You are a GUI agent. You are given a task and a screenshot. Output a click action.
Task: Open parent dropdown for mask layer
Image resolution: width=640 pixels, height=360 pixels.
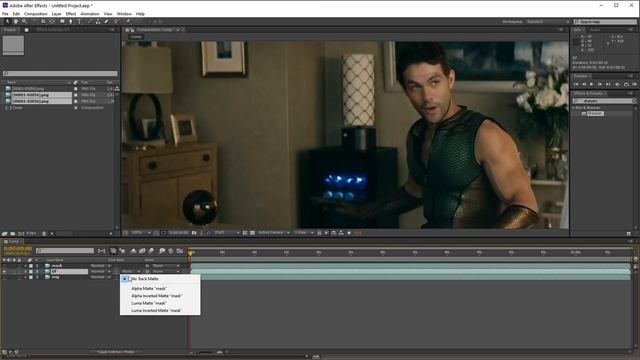[166, 266]
